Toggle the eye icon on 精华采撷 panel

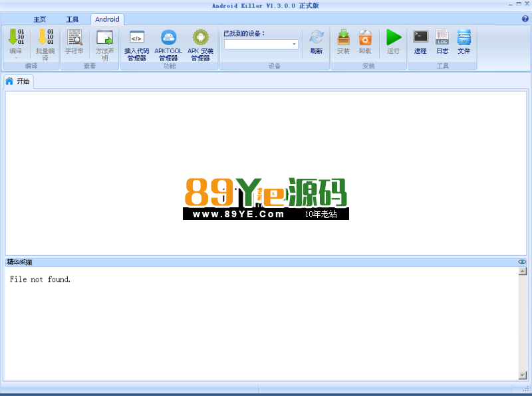click(522, 262)
